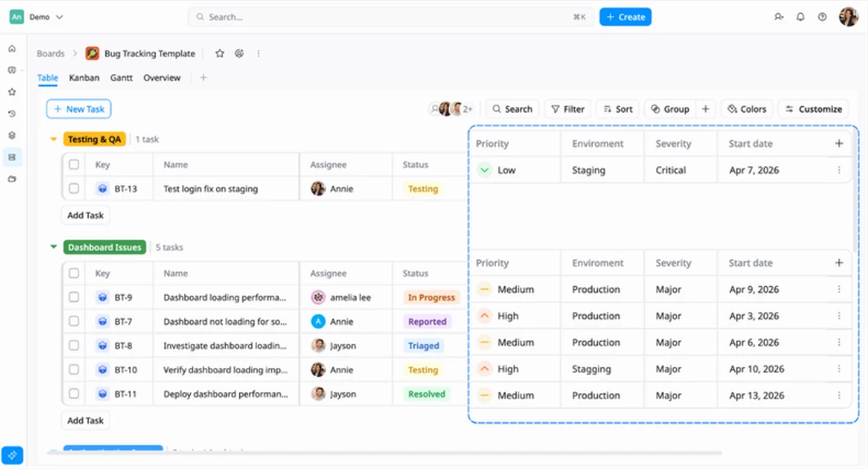Open board options three-dot menu beside title

258,53
